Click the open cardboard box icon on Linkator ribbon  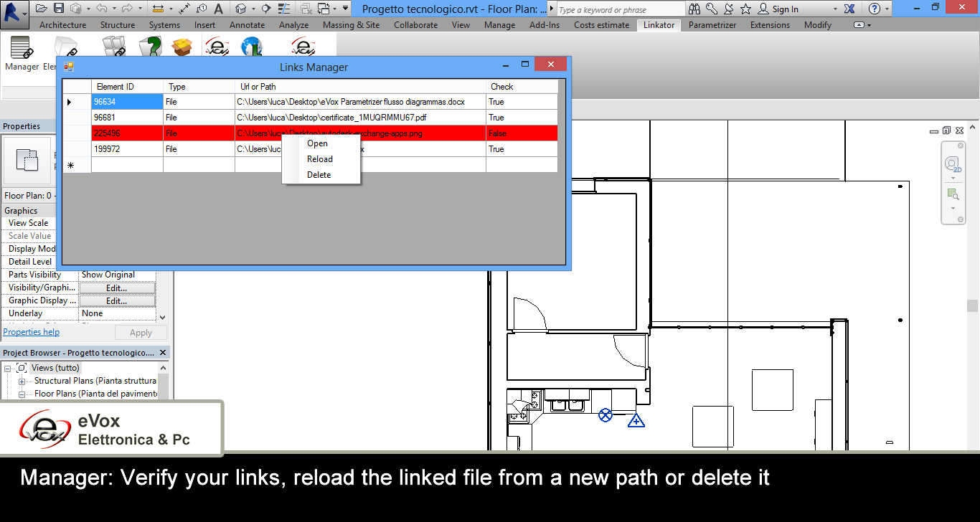tap(182, 47)
